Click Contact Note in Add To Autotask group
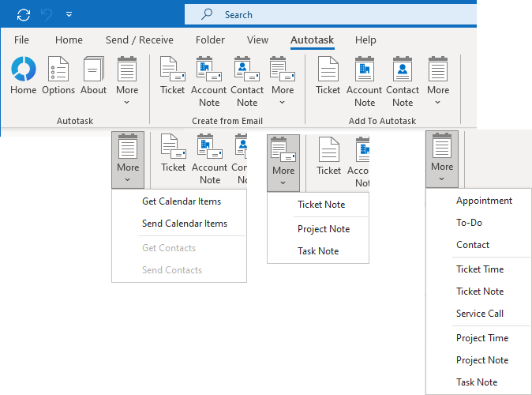The width and height of the screenshot is (532, 395). coord(403,81)
